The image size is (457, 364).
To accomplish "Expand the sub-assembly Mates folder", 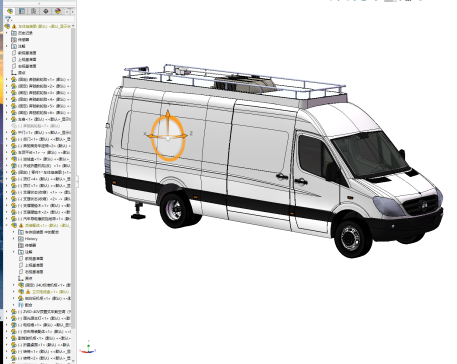I will (14, 305).
